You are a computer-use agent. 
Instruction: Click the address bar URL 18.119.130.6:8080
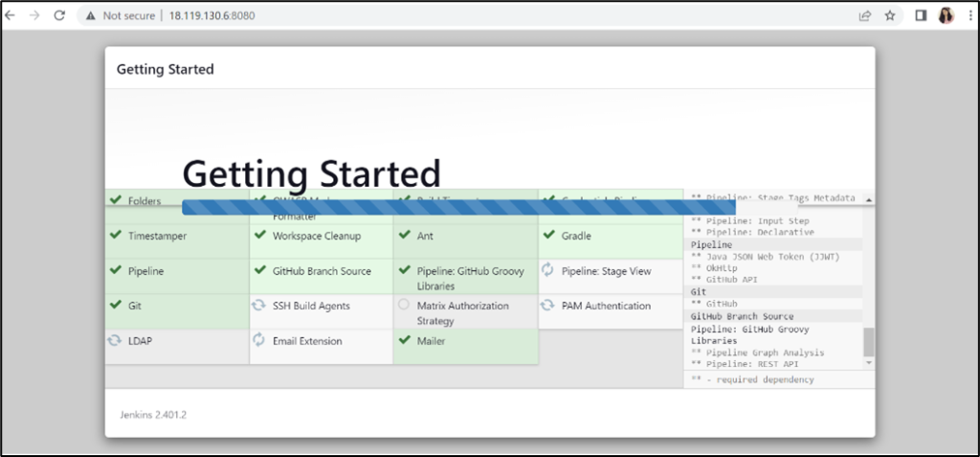(212, 15)
